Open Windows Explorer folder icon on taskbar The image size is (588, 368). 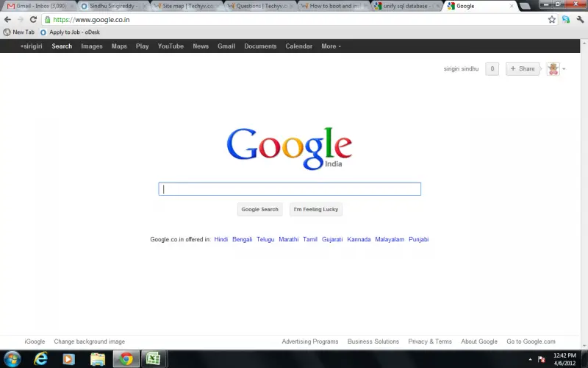pyautogui.click(x=98, y=359)
